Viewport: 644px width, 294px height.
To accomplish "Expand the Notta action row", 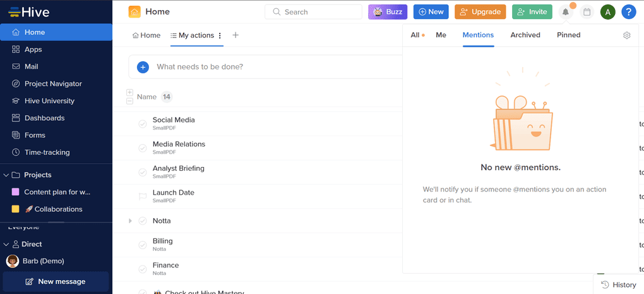I will pos(130,221).
